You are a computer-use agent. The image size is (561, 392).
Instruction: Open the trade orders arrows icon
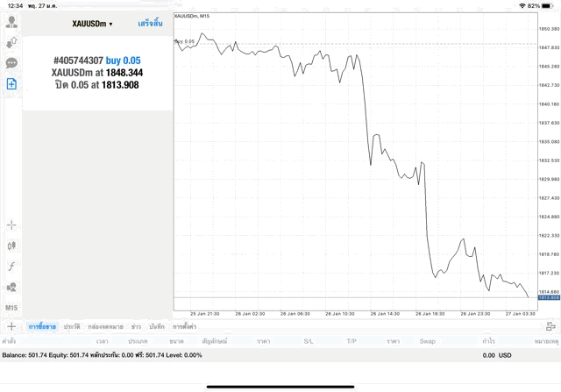tap(12, 41)
